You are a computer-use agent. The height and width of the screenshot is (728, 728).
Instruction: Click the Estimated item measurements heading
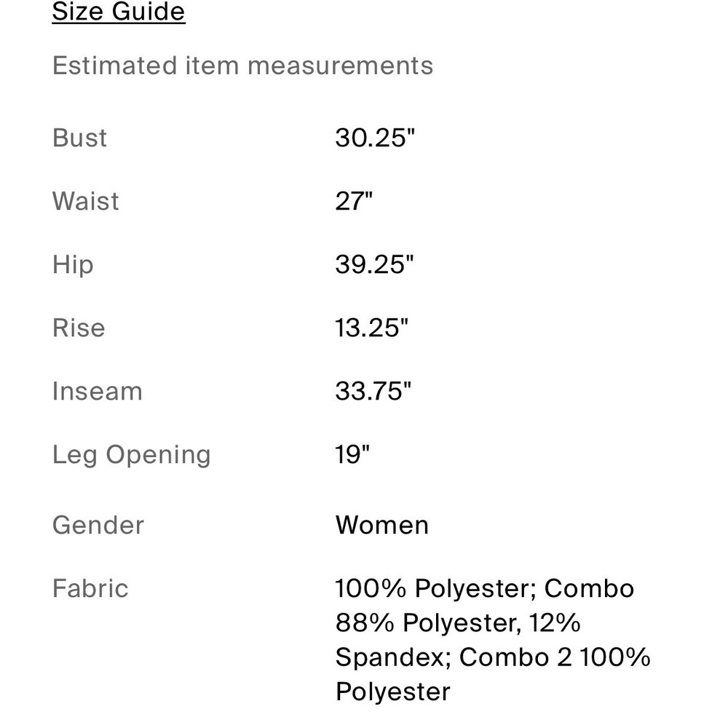(x=243, y=66)
